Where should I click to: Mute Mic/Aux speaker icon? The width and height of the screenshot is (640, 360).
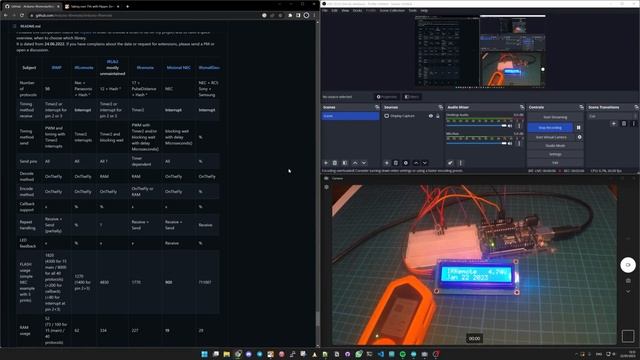(x=510, y=143)
